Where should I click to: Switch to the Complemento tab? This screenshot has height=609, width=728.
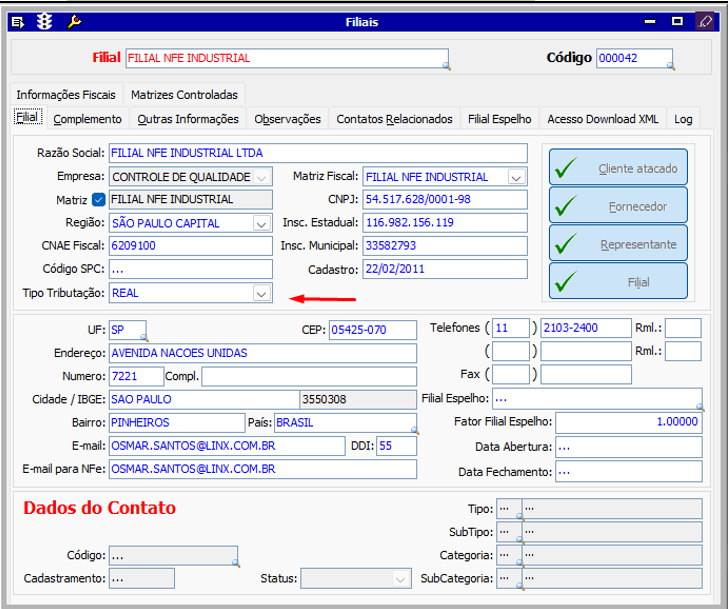pos(88,119)
